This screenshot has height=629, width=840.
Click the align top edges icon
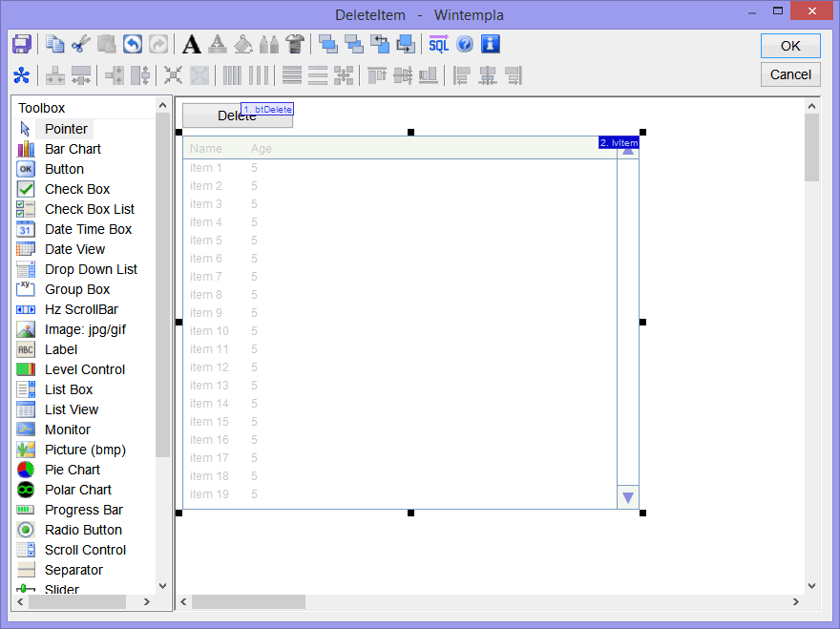(377, 75)
